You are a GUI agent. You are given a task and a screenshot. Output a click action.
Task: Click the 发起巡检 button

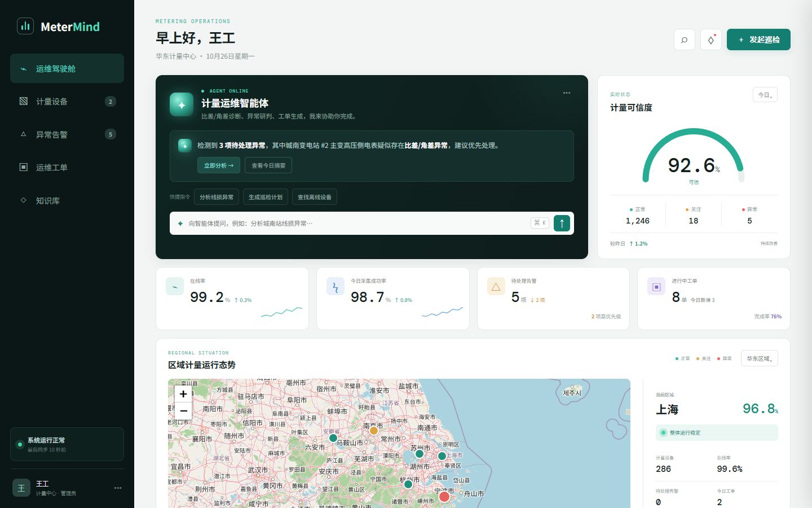pos(758,40)
